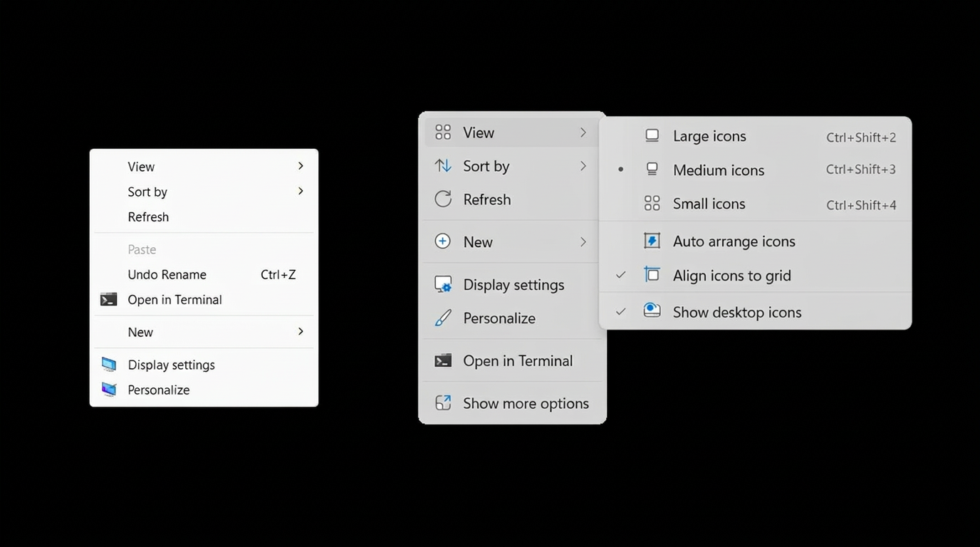Click the four-squares View icon in the modern menu
The height and width of the screenshot is (547, 980).
(443, 132)
